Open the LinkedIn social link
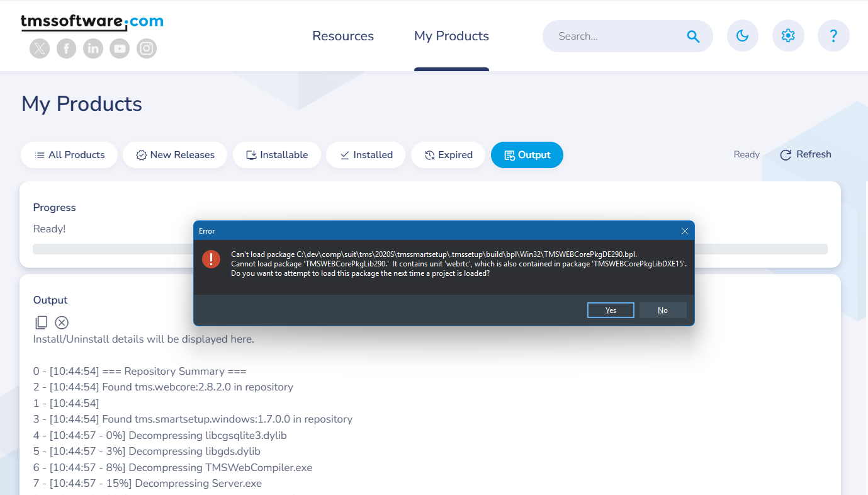Screen dimensions: 868x495 (93, 48)
